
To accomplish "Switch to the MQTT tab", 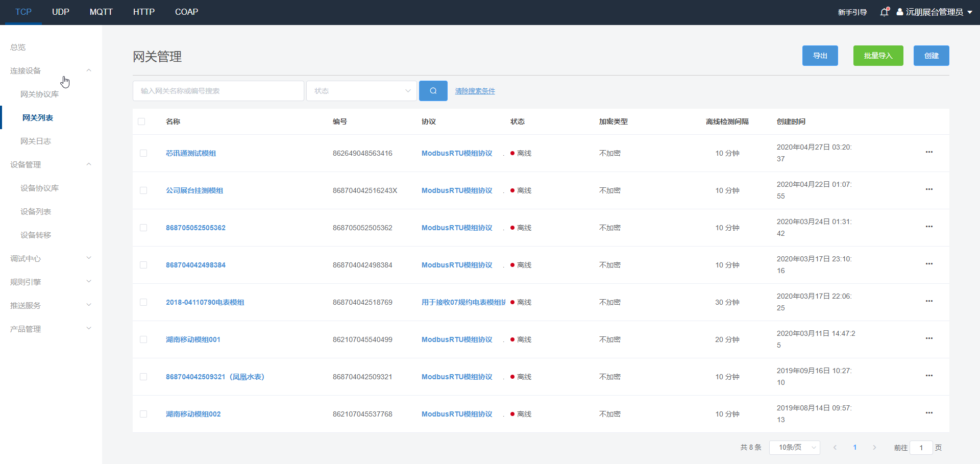I will (x=101, y=12).
